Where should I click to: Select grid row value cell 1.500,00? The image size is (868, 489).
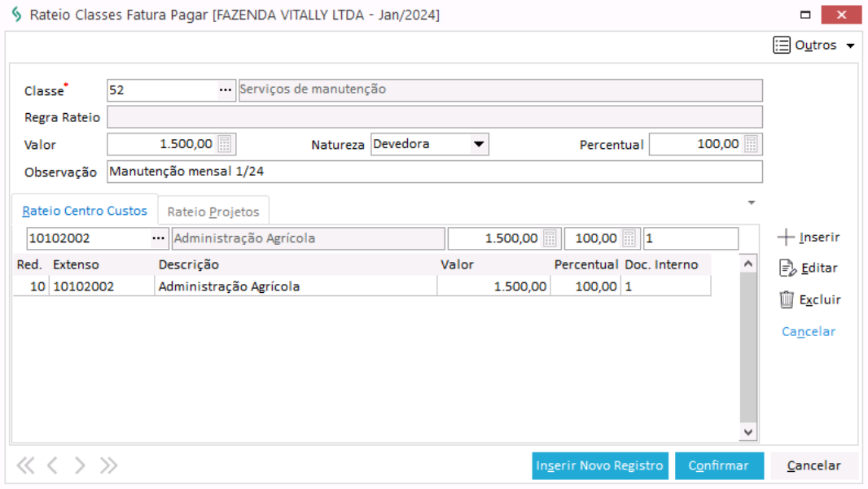click(x=493, y=286)
